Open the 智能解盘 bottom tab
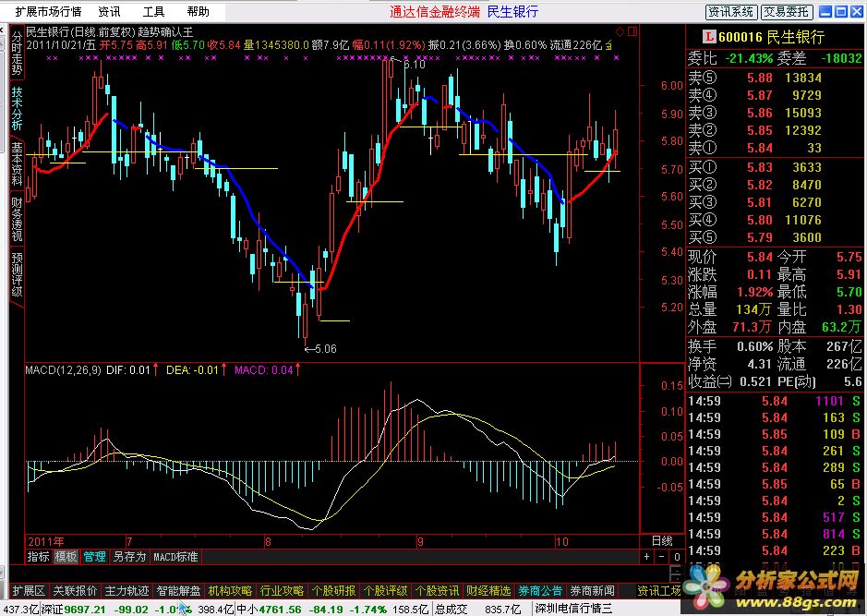Image resolution: width=867 pixels, height=616 pixels. tap(178, 591)
